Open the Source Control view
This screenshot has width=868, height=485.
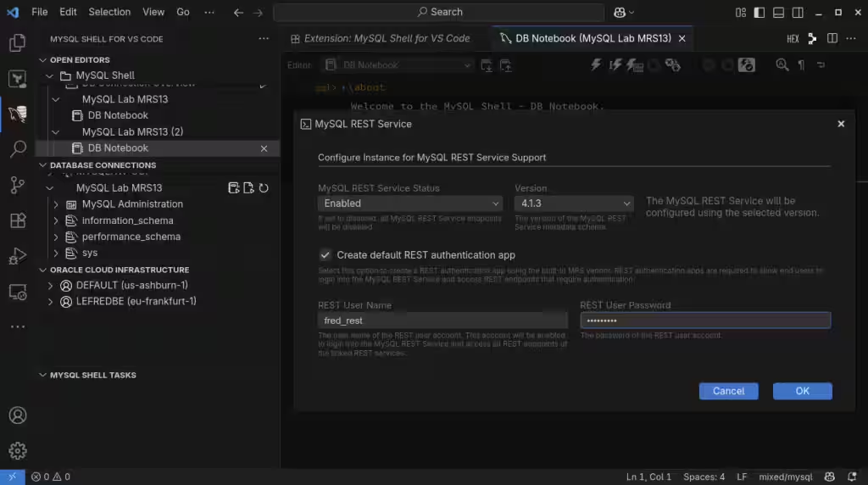[17, 184]
